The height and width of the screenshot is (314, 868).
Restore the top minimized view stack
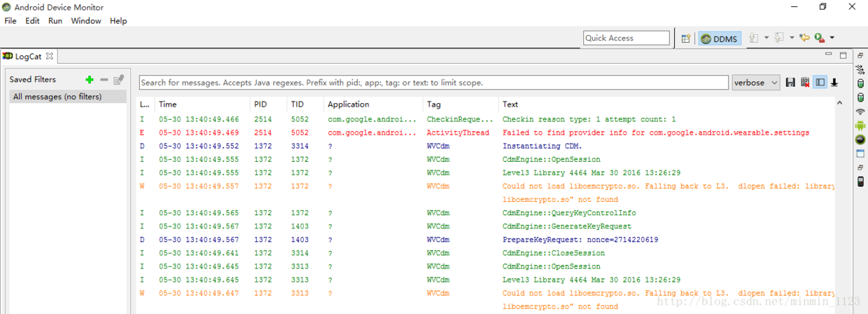click(x=860, y=55)
